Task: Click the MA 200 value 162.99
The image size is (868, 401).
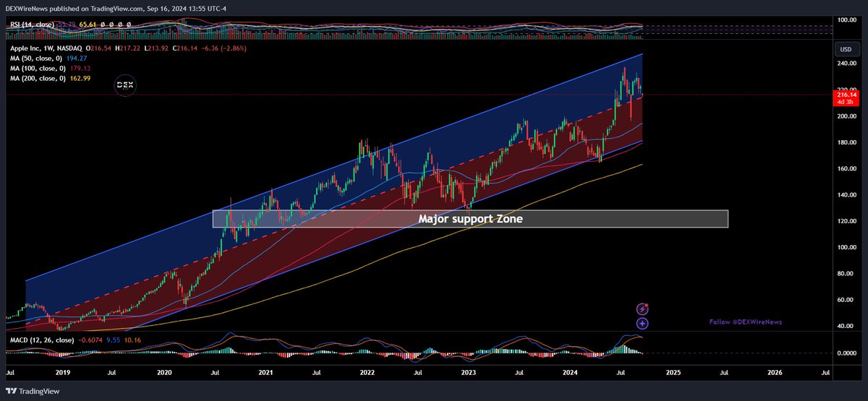Action: 79,77
